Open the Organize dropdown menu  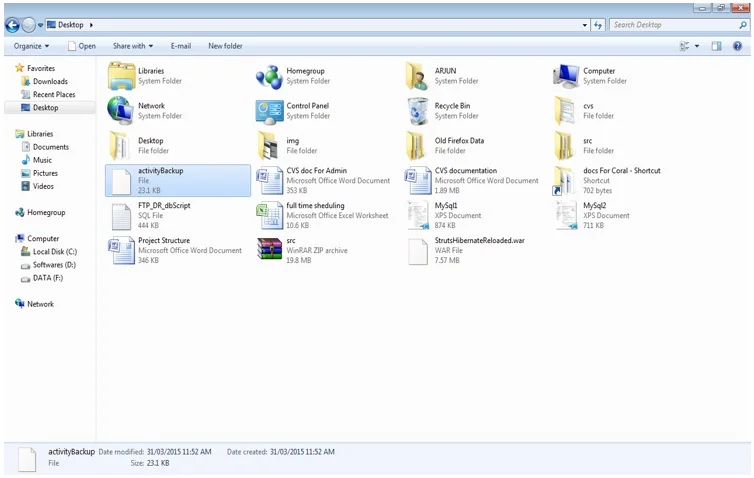coord(31,46)
